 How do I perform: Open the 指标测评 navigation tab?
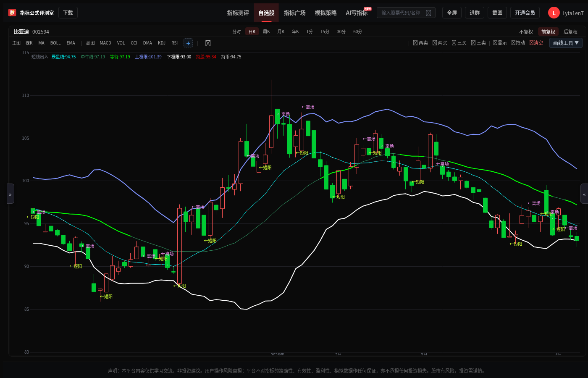pyautogui.click(x=238, y=13)
